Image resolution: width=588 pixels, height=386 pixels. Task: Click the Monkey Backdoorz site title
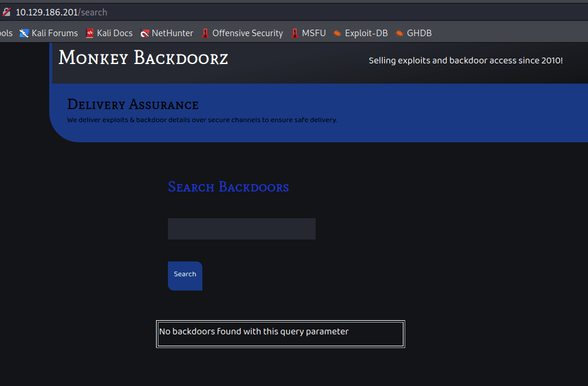pyautogui.click(x=143, y=58)
